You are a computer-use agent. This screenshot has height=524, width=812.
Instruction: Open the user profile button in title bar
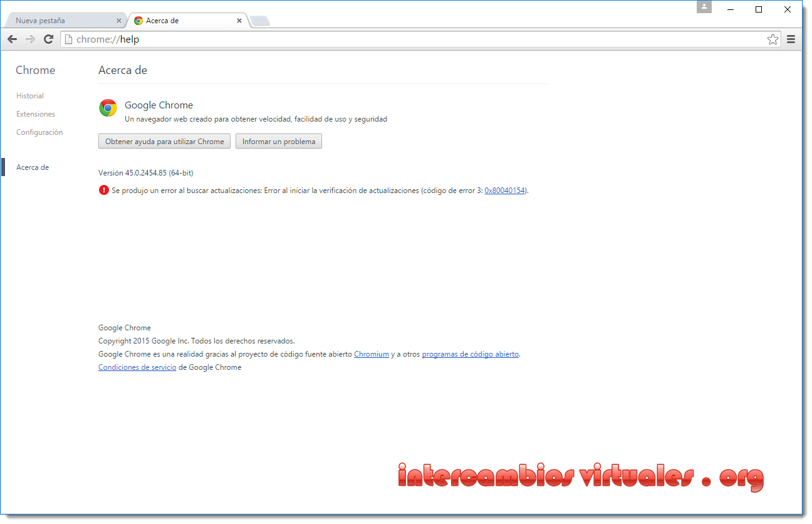pyautogui.click(x=704, y=7)
